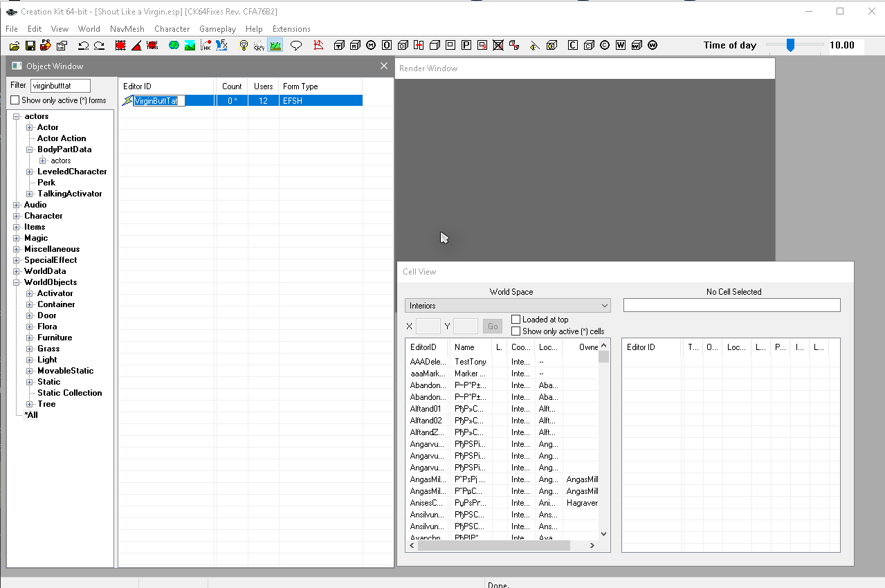
Task: Enable Show only active cells checkbox
Action: (516, 331)
